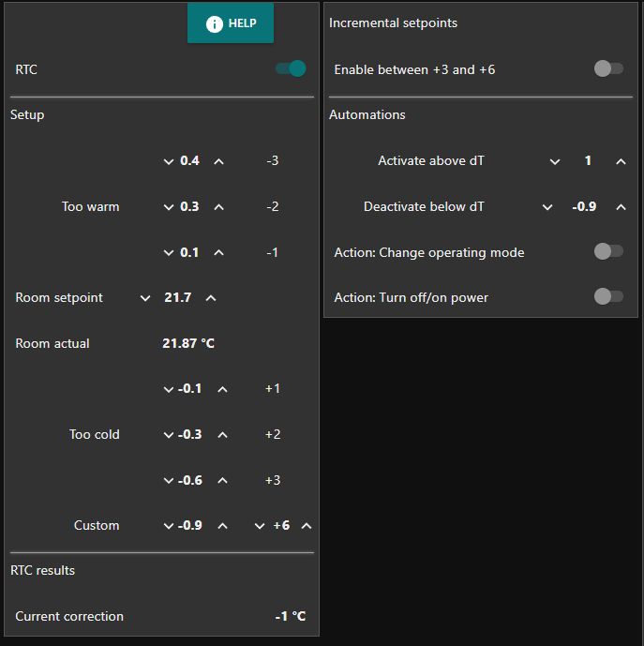The image size is (644, 646).
Task: Decrease the Too warm -3 threshold 0.4
Action: coord(169,161)
